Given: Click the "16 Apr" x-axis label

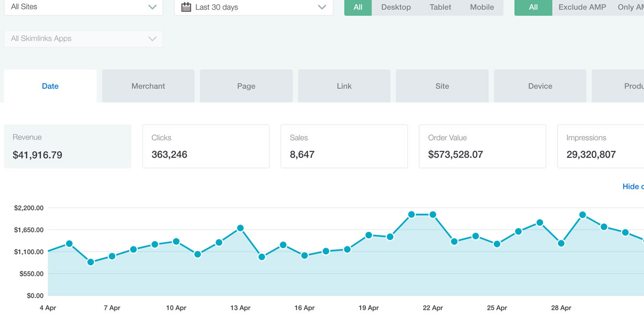Looking at the screenshot, I should 304,308.
